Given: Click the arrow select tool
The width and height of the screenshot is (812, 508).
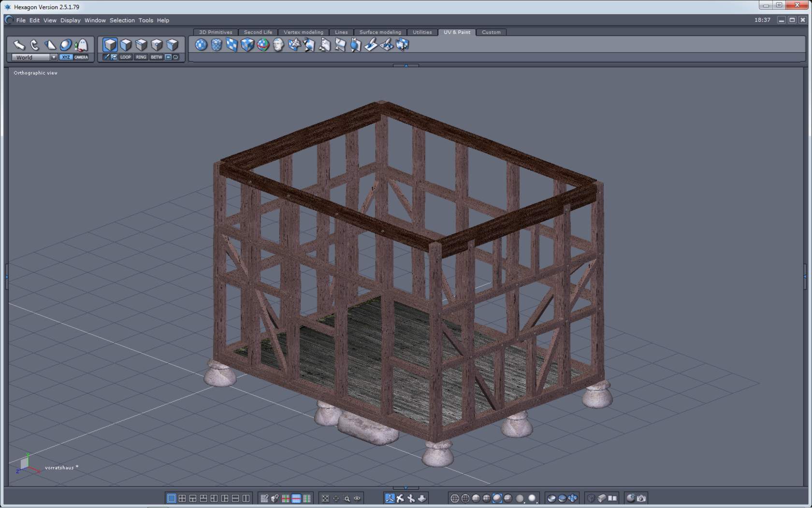Looking at the screenshot, I should (x=19, y=45).
